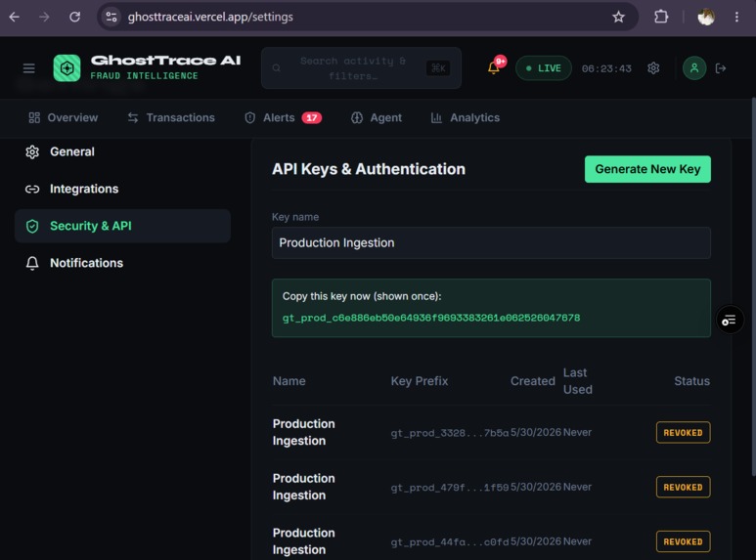The width and height of the screenshot is (756, 560).
Task: Switch to Transactions tab
Action: tap(171, 117)
